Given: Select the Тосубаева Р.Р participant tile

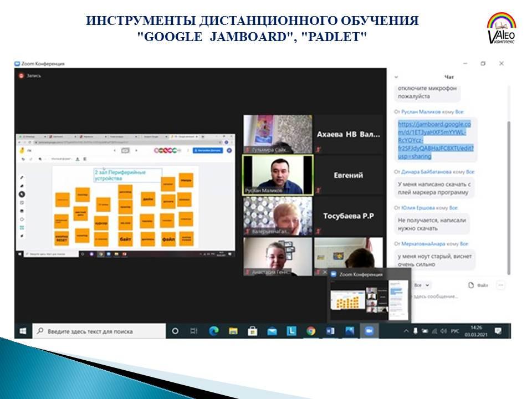Looking at the screenshot, I should coord(349,216).
